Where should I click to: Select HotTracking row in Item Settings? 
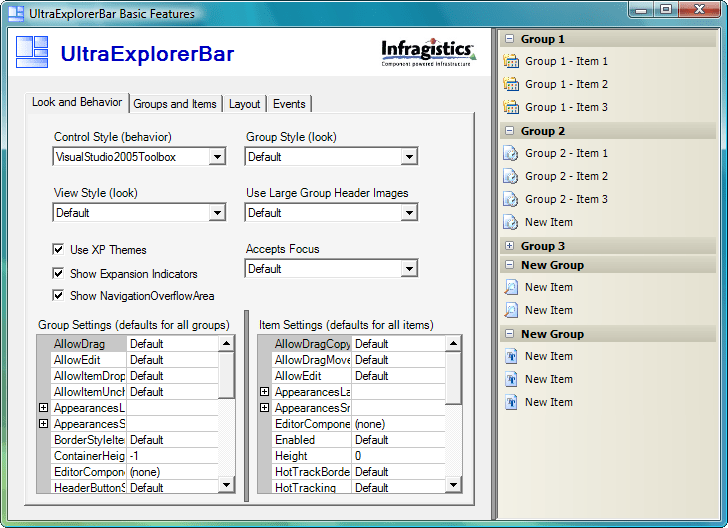pos(352,487)
